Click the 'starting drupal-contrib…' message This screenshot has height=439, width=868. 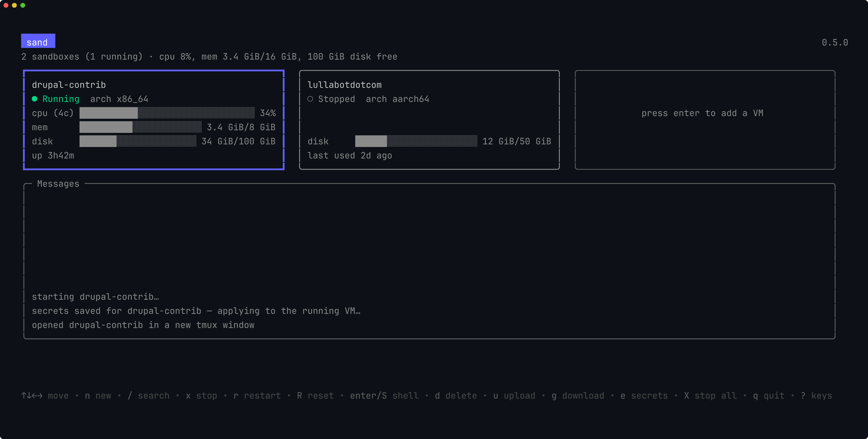(x=95, y=297)
